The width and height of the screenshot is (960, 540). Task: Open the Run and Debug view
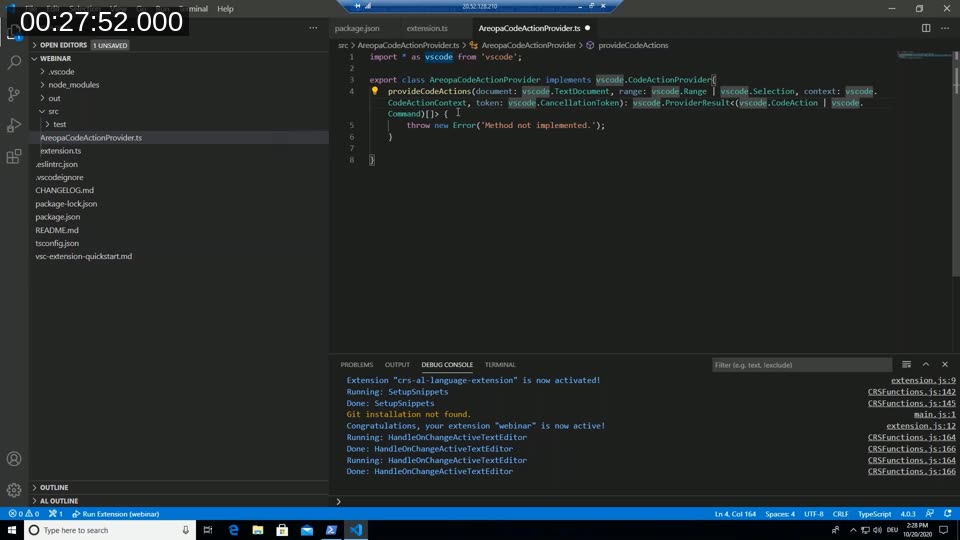pos(14,125)
